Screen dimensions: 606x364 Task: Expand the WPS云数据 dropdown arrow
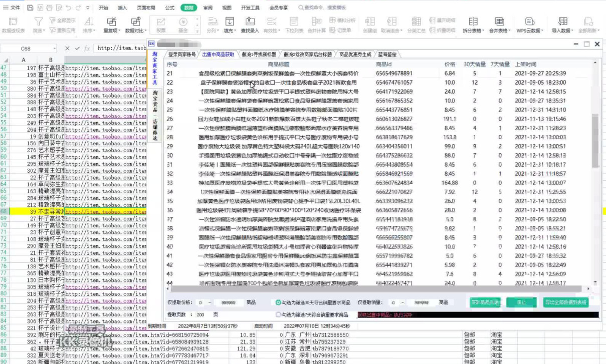tap(542, 31)
